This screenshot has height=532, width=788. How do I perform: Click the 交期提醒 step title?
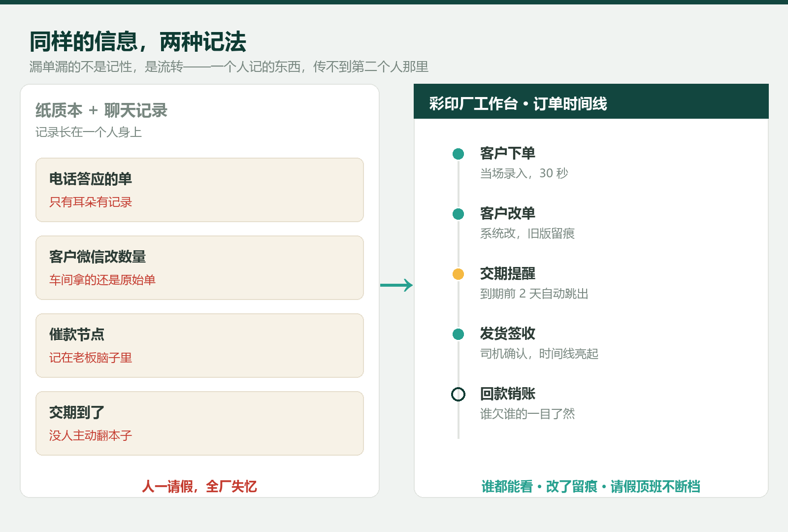pos(508,273)
